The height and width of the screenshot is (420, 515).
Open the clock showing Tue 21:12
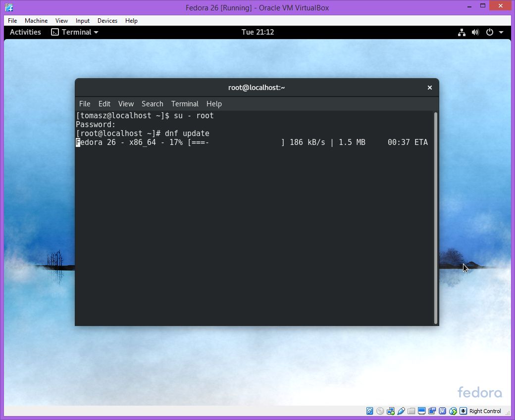pos(257,32)
